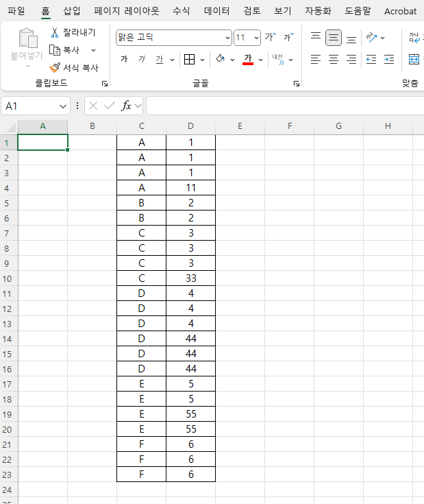The width and height of the screenshot is (424, 504).
Task: Open the Name Box dropdown arrow
Action: coord(63,106)
